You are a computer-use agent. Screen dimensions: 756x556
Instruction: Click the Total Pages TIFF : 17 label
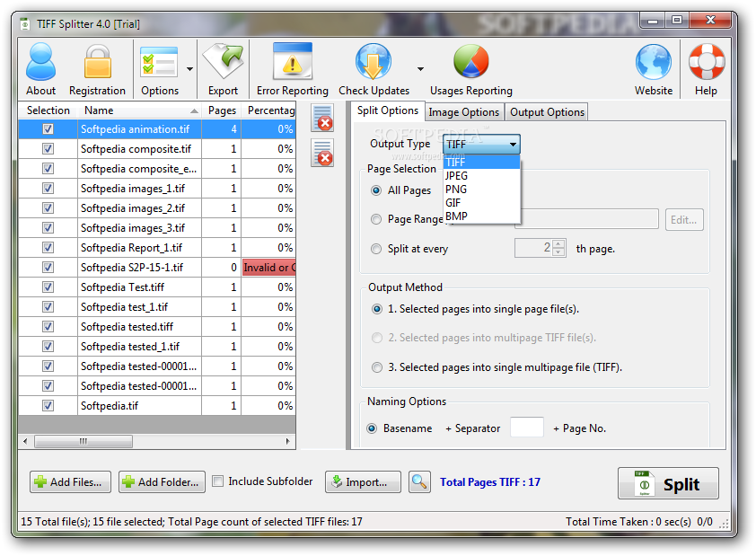pyautogui.click(x=490, y=481)
